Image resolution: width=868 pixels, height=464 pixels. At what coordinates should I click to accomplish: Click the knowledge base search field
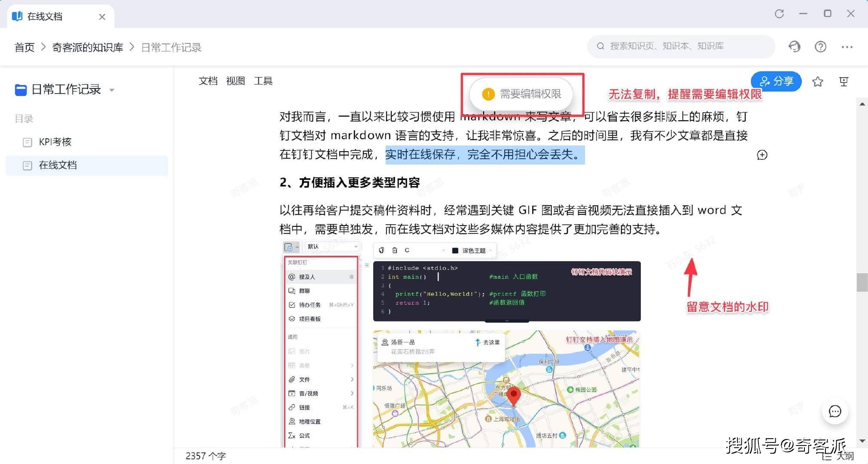coord(681,46)
